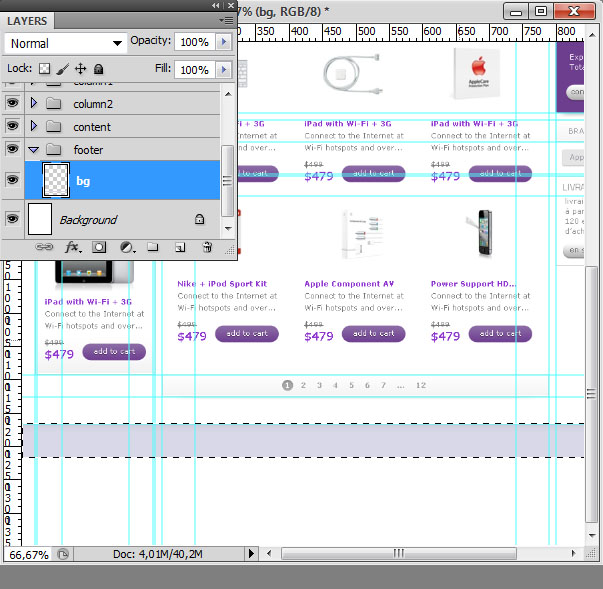Click document vertical scrollbar thumb
This screenshot has height=589, width=603.
pos(591,394)
